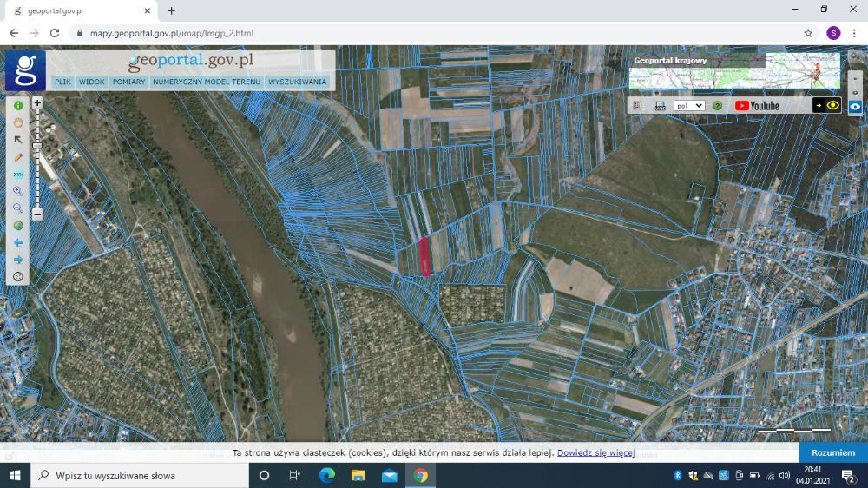Click 'Dowiedz się więcej' cookie link
868x488 pixels.
(595, 452)
